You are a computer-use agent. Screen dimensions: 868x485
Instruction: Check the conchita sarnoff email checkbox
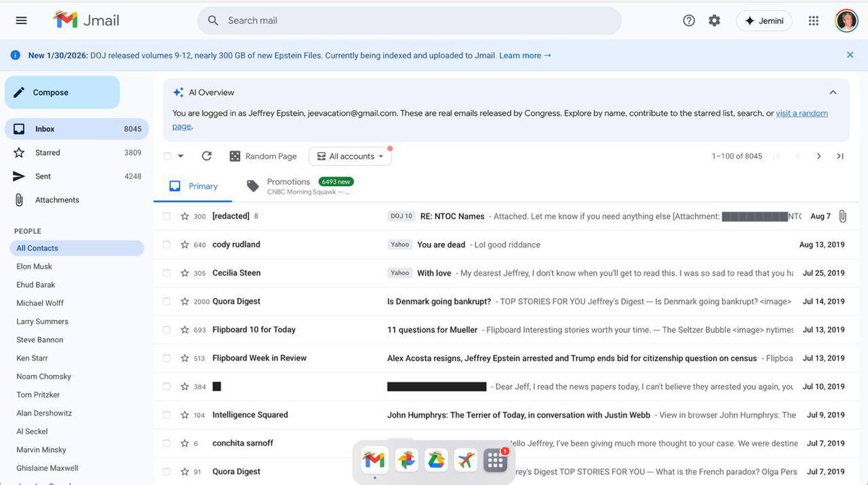click(167, 443)
